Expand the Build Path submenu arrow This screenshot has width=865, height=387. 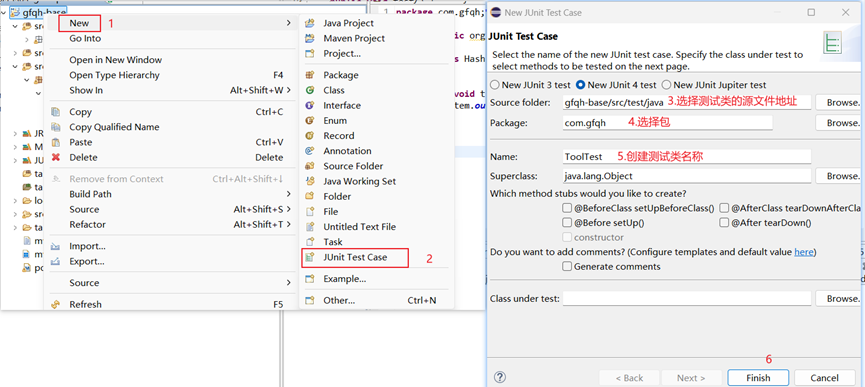(288, 194)
